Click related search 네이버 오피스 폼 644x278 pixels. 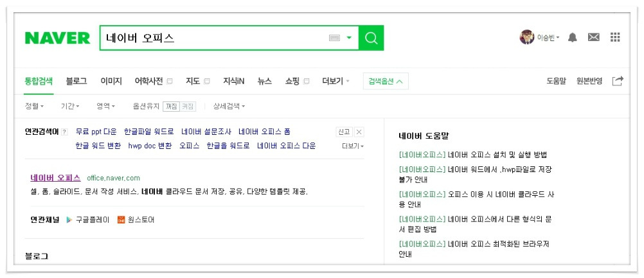pyautogui.click(x=265, y=132)
